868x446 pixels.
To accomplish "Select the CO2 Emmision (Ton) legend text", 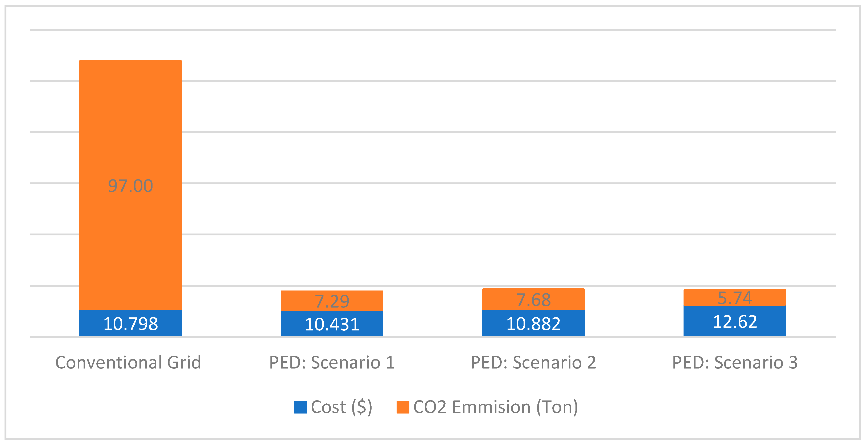I will point(496,407).
